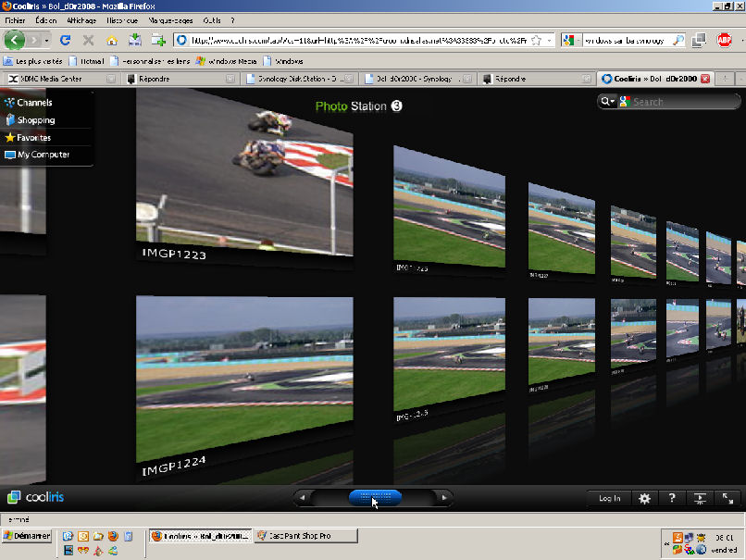746x560 pixels.
Task: Go to the Home page icon
Action: (112, 41)
